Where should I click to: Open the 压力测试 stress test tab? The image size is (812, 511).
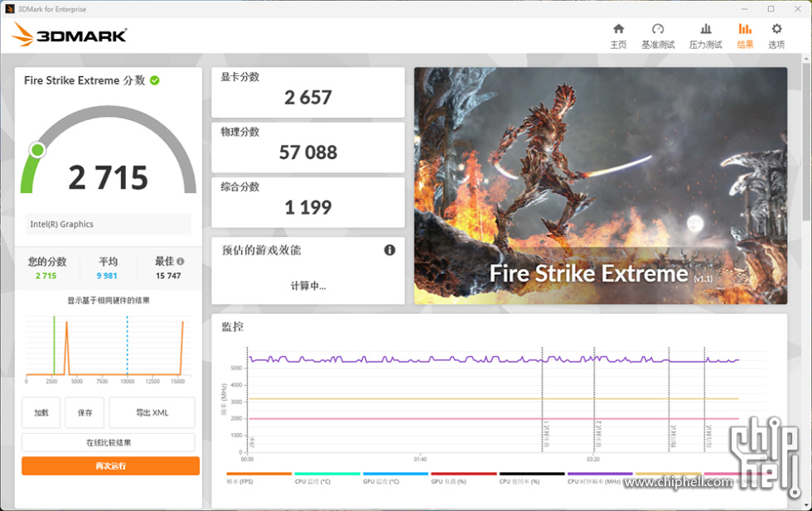pos(705,36)
